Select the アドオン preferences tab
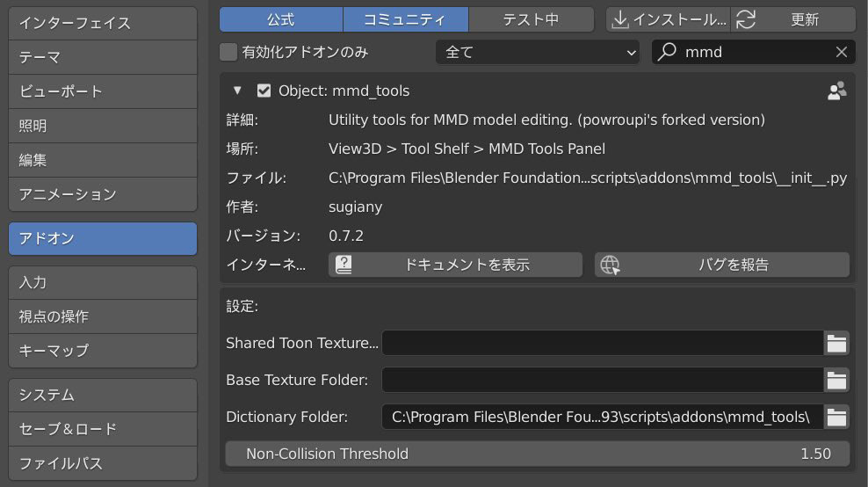 pos(103,239)
